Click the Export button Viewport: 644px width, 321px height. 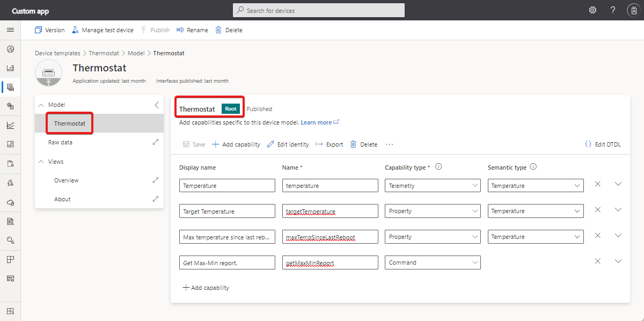(329, 144)
